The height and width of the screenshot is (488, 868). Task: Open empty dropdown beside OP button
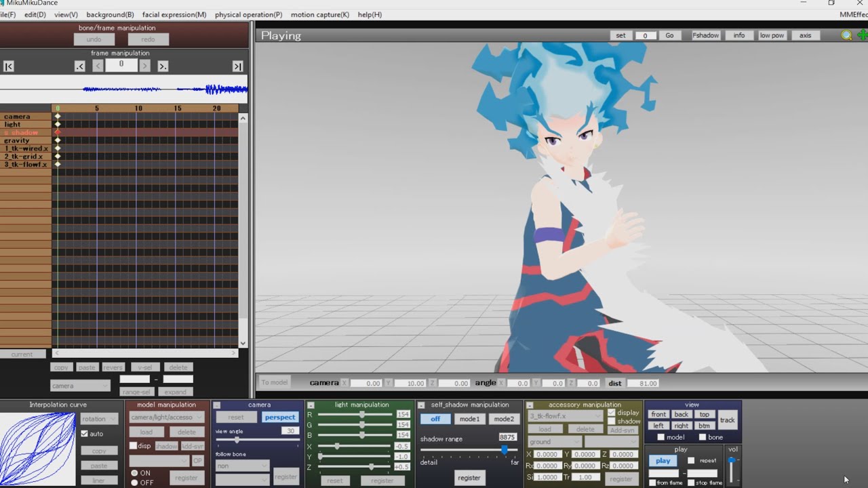159,461
